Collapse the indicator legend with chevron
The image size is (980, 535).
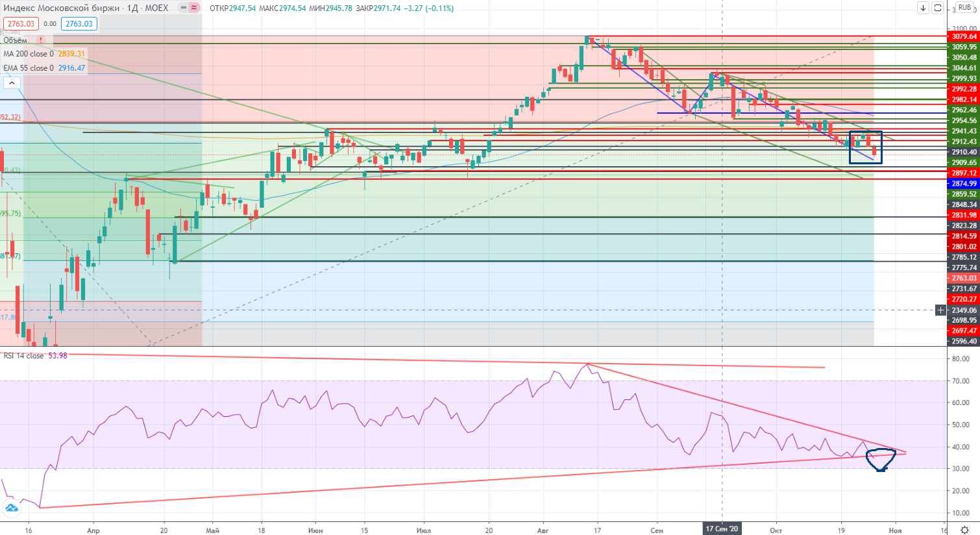tap(12, 82)
